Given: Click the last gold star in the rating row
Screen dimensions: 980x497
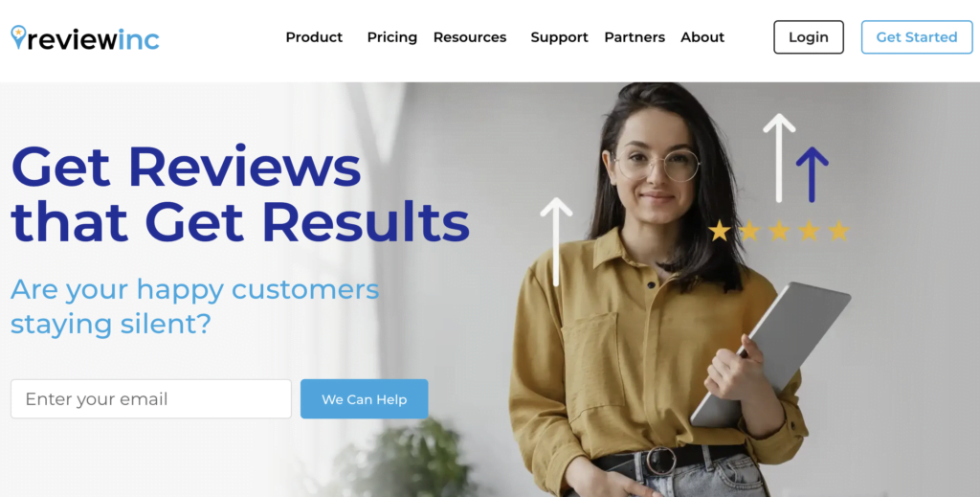Looking at the screenshot, I should pos(838,231).
